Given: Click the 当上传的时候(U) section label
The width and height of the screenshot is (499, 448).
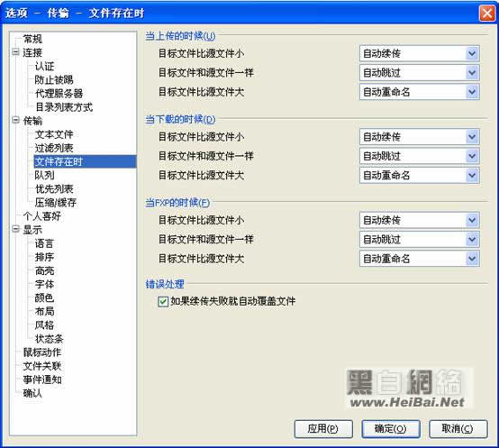Looking at the screenshot, I should (x=180, y=36).
